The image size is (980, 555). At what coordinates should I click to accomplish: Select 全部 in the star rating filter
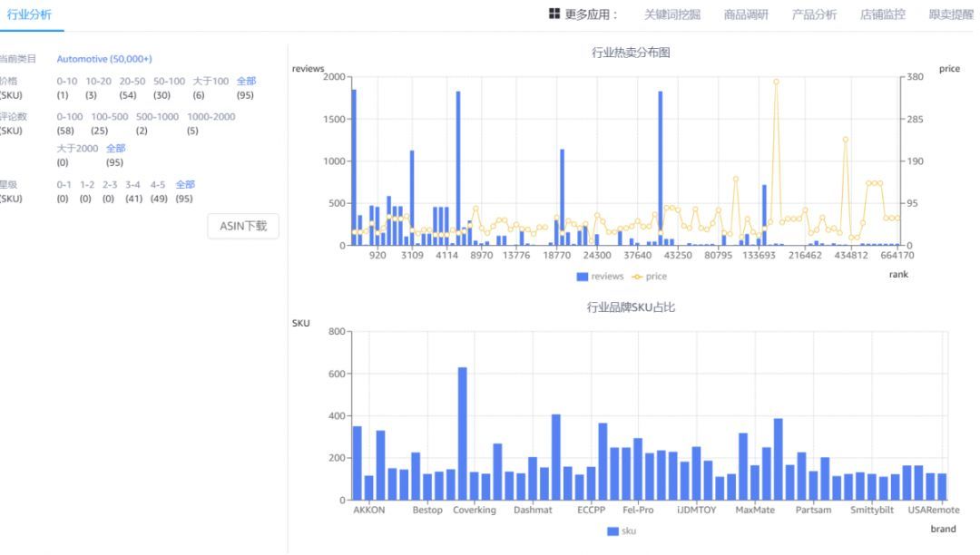pyautogui.click(x=185, y=185)
